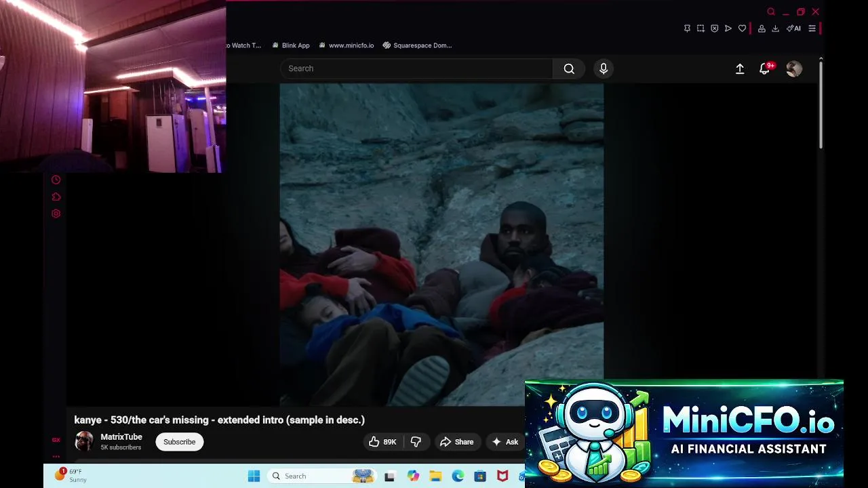Open the Squarespace Dom... bookmark
Screen dimensions: 868x488
pos(417,45)
